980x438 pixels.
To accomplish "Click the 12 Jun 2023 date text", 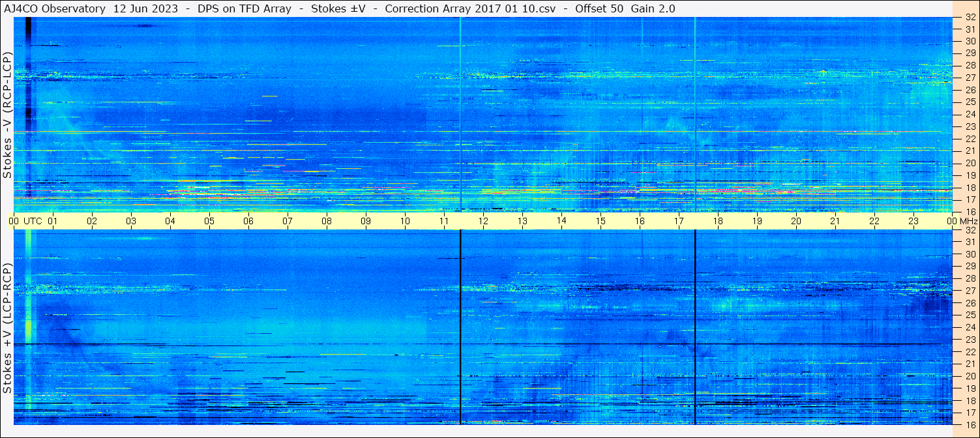I will pyautogui.click(x=148, y=8).
